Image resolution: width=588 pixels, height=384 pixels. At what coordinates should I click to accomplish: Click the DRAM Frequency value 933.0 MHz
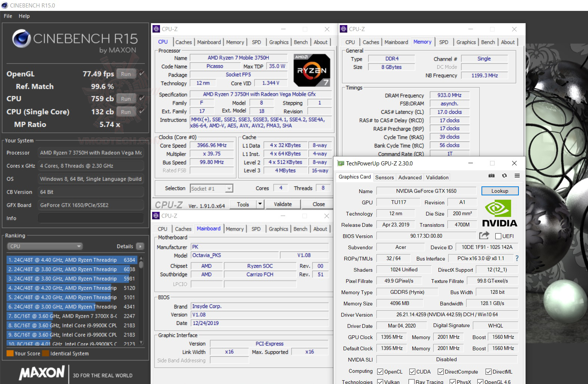449,95
